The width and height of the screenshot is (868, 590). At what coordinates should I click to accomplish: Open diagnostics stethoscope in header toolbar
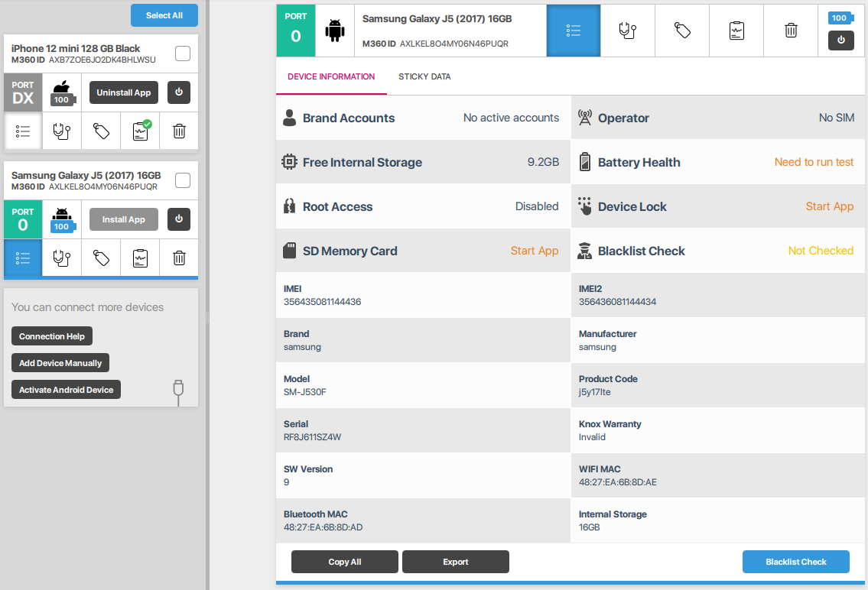[628, 31]
